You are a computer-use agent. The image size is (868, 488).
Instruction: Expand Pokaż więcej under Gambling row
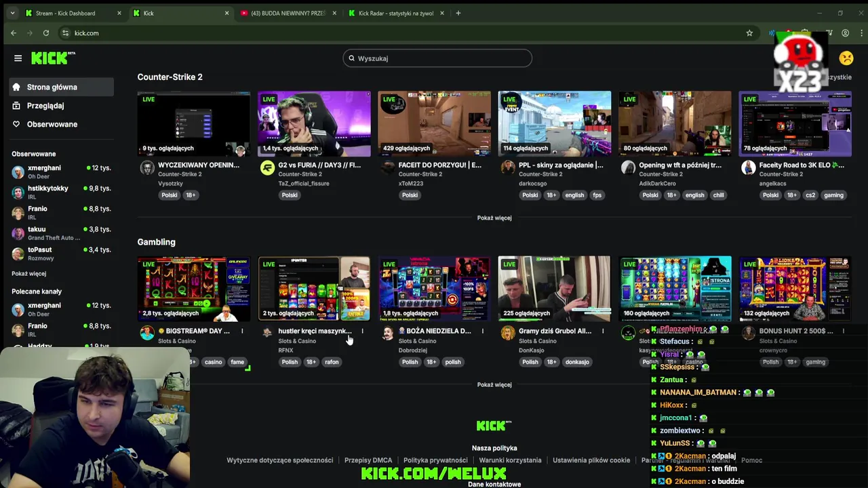click(x=494, y=384)
